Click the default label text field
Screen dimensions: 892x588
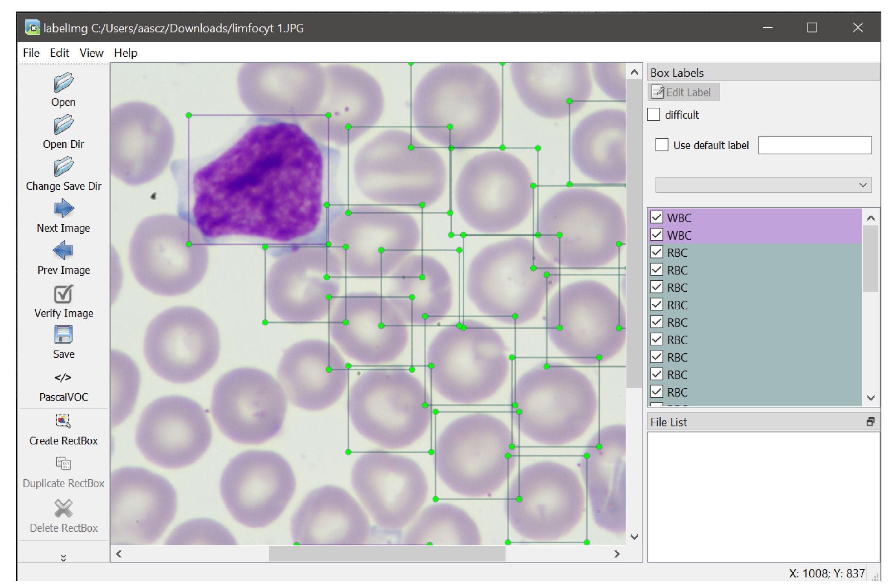[814, 145]
